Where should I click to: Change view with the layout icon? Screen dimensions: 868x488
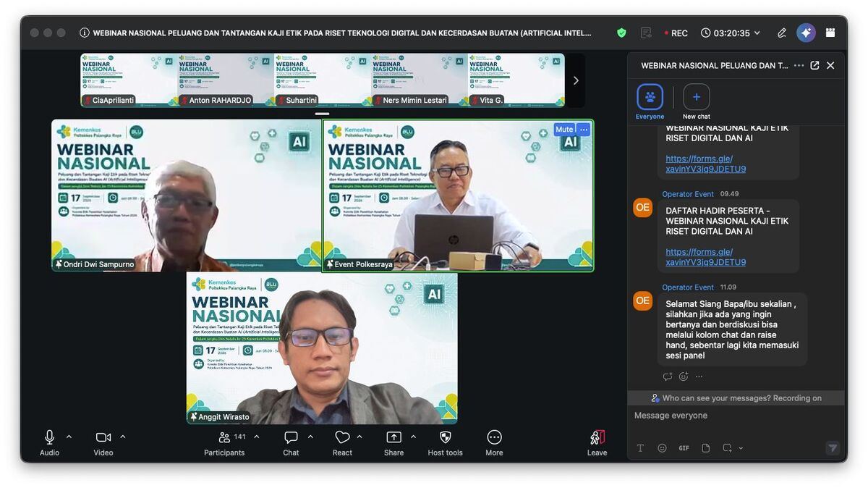point(830,33)
